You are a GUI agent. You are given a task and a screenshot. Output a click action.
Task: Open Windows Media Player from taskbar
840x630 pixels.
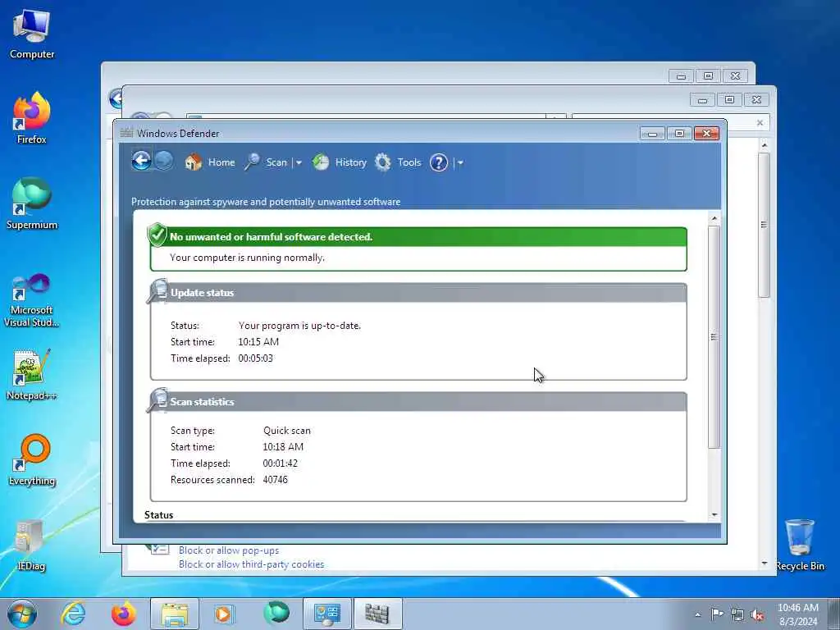[225, 614]
